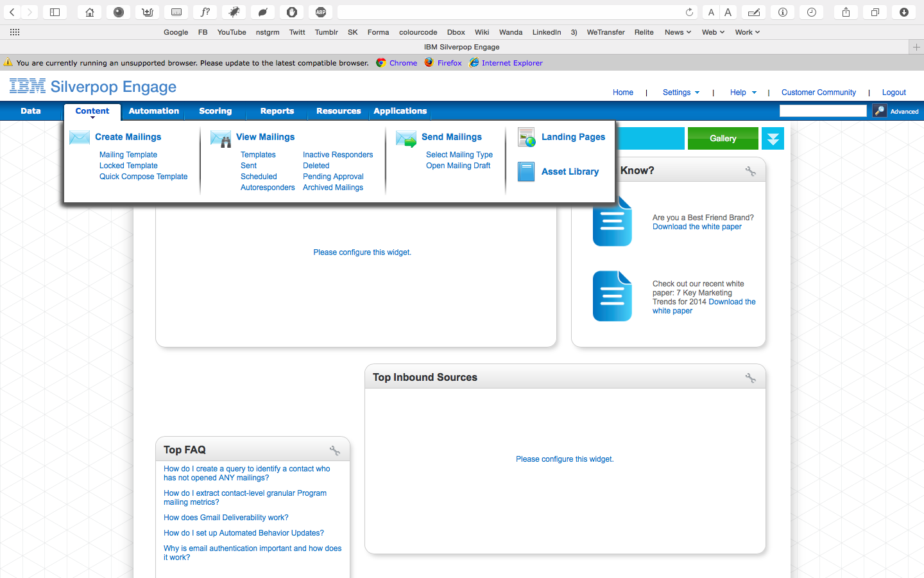Open Top Inbound Sources widget wrench settings

tap(750, 378)
